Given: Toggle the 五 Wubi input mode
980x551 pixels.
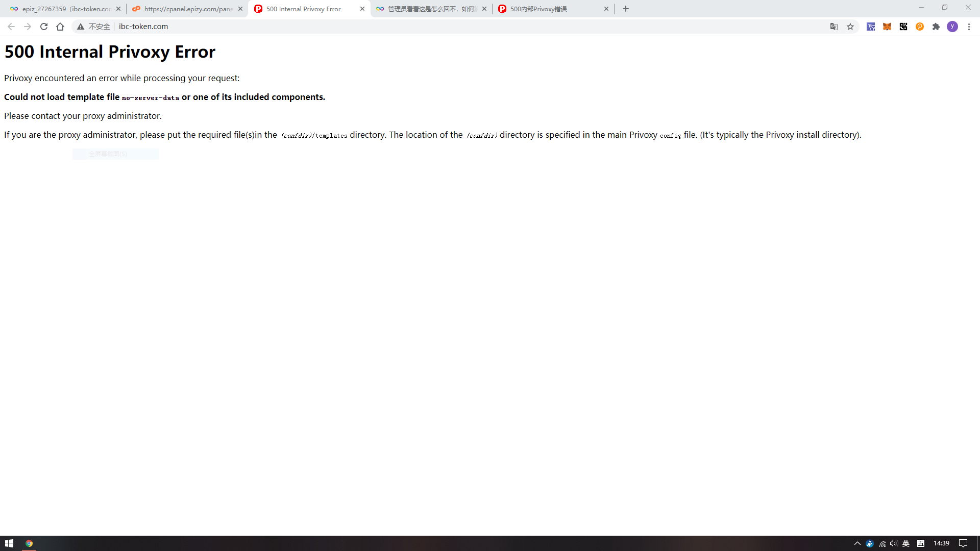Looking at the screenshot, I should point(921,543).
